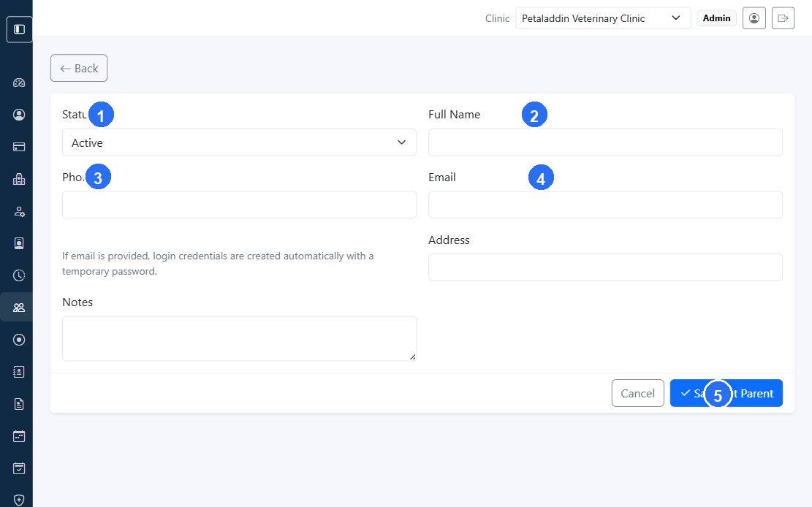812x507 pixels.
Task: Open the clock icon in sidebar
Action: coord(19,275)
